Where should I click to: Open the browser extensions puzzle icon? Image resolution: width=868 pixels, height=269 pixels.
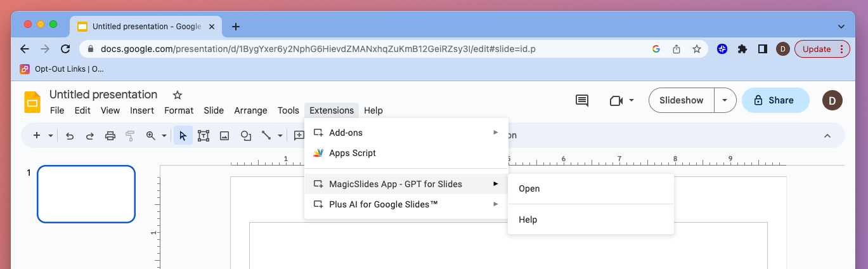click(x=742, y=49)
